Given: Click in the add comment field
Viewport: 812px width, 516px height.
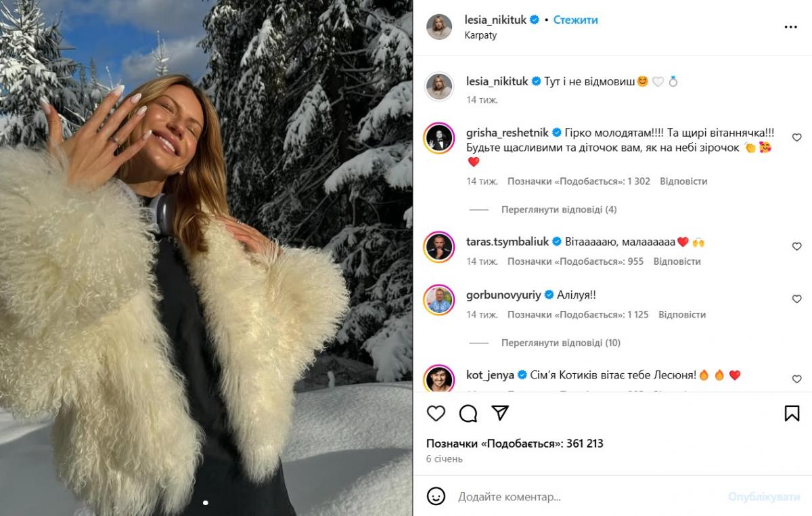Looking at the screenshot, I should [582, 497].
